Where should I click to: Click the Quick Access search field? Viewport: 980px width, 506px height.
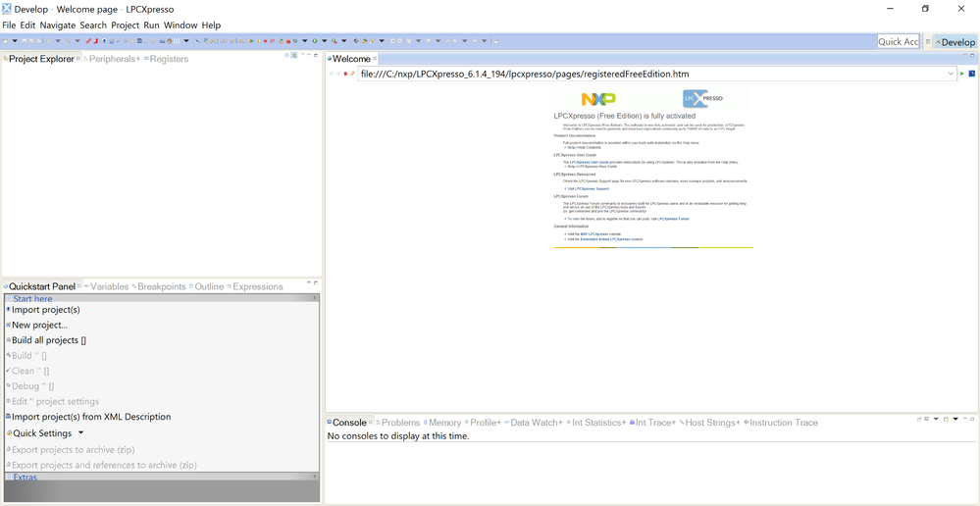(899, 41)
